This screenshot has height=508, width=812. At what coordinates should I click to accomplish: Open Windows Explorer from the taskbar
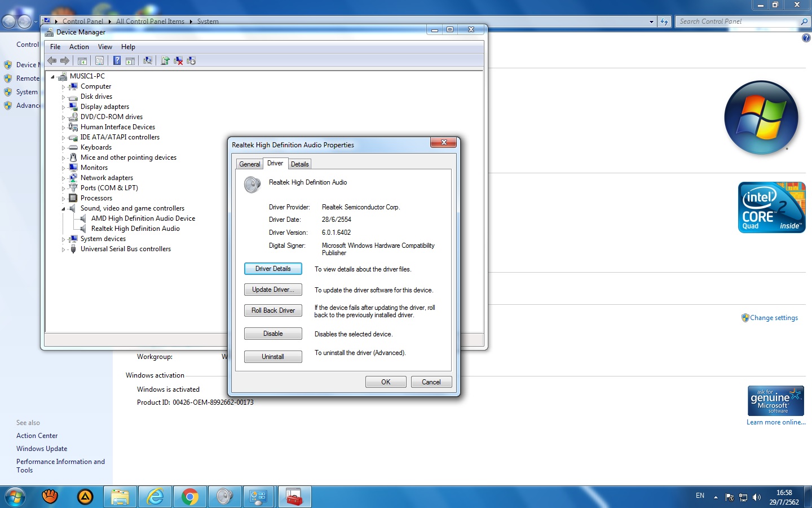[120, 497]
